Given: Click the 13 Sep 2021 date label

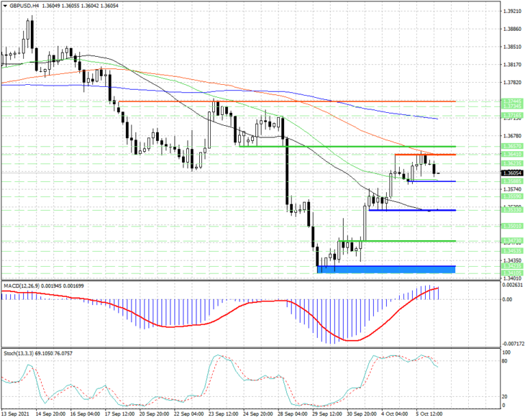Looking at the screenshot, I should point(15,414).
